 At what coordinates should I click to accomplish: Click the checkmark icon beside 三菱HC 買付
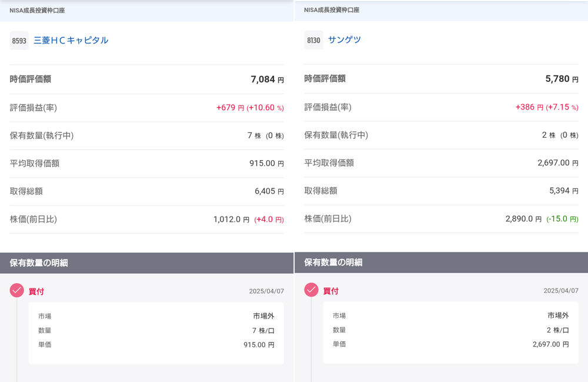click(17, 290)
